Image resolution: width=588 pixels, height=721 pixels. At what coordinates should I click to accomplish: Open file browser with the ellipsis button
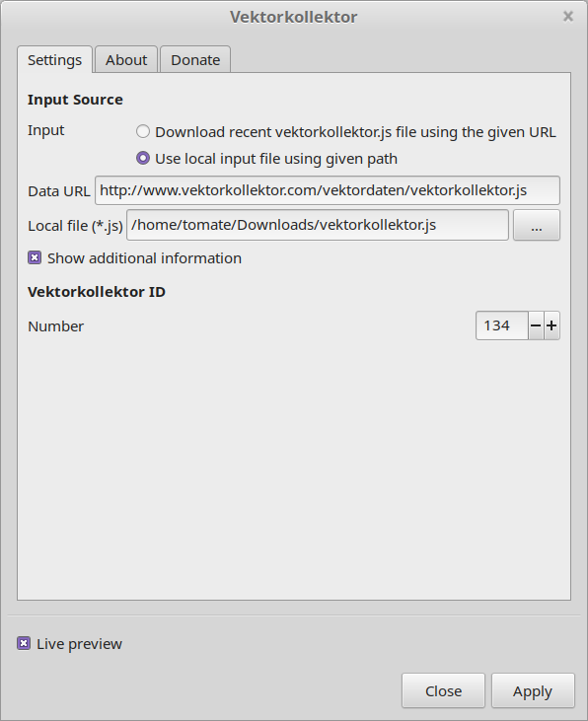(537, 225)
